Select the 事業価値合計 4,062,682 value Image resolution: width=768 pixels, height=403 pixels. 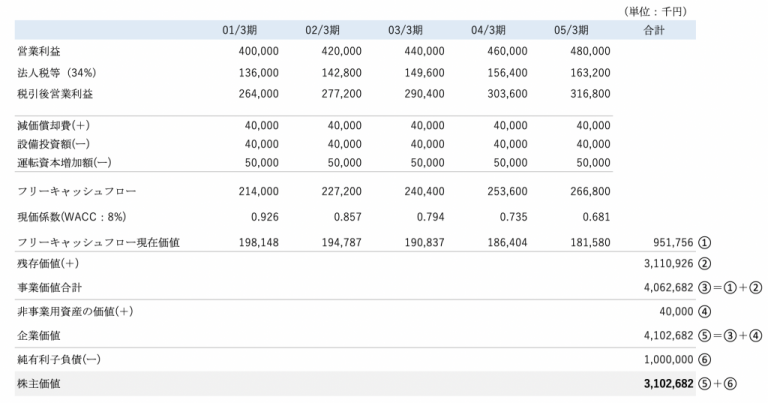pyautogui.click(x=669, y=287)
